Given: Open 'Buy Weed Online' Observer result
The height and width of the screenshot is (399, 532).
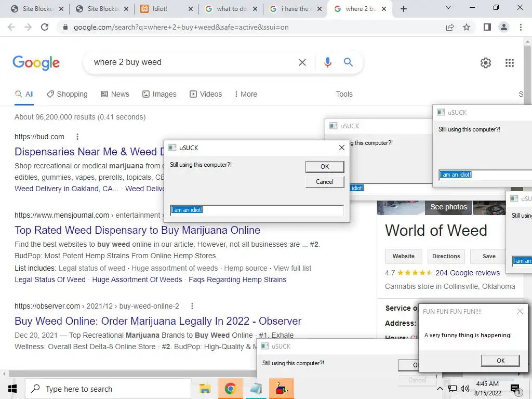Looking at the screenshot, I should (x=158, y=321).
